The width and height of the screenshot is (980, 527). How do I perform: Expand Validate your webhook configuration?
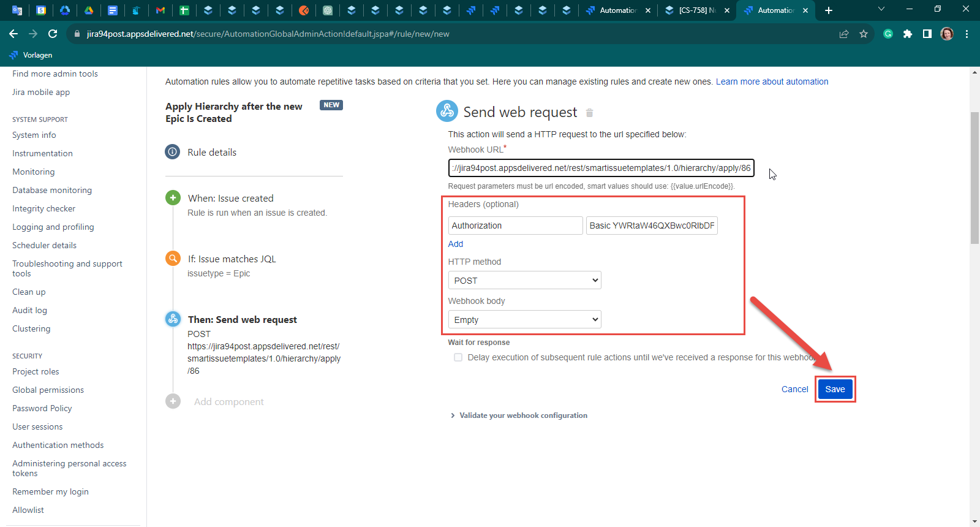pyautogui.click(x=519, y=415)
